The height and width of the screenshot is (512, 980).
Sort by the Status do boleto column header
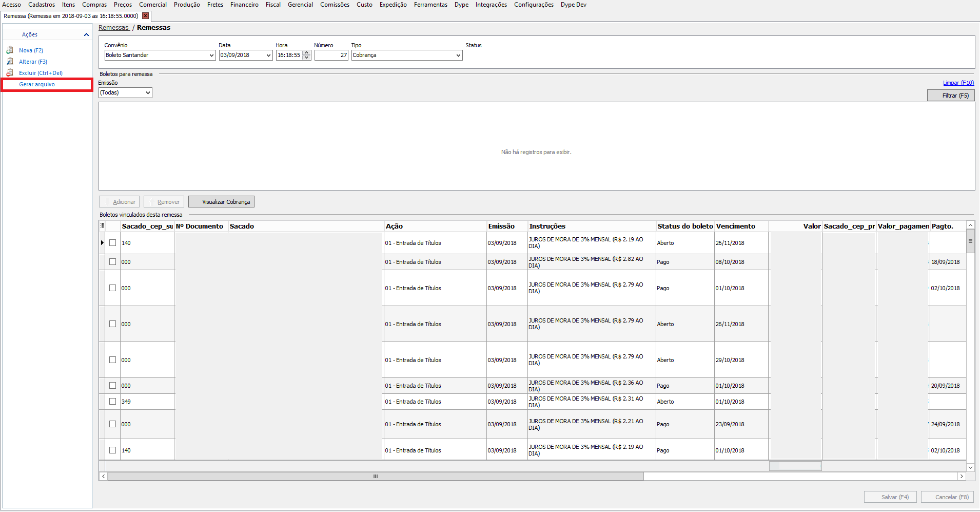685,226
